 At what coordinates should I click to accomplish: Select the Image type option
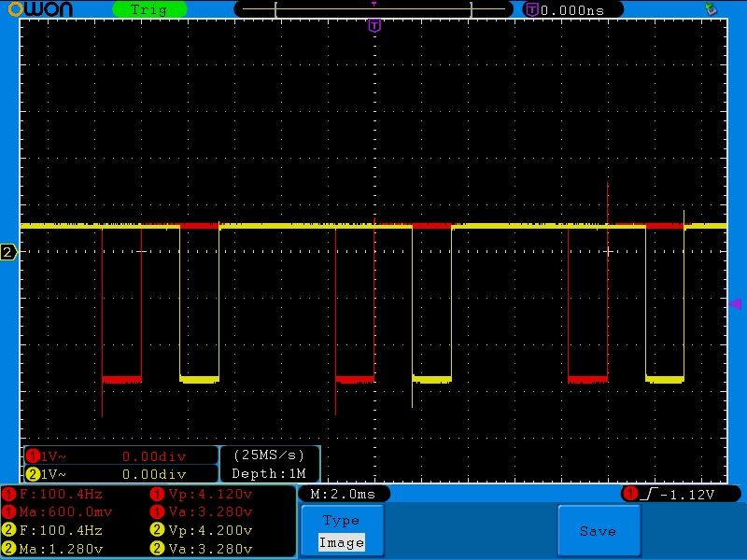(342, 542)
